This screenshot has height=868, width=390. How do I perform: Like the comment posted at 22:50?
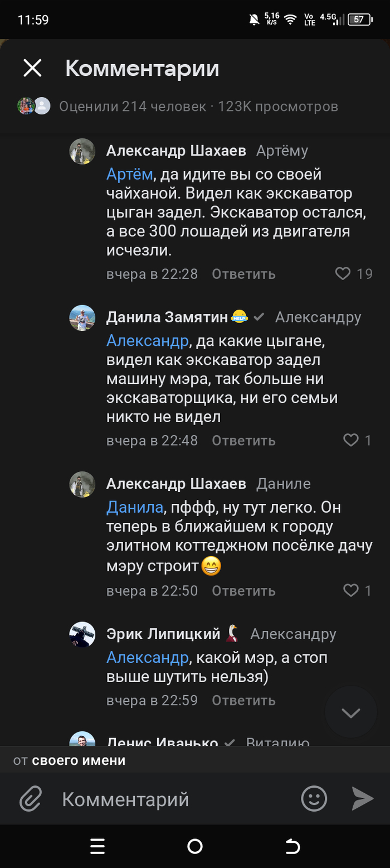350,590
